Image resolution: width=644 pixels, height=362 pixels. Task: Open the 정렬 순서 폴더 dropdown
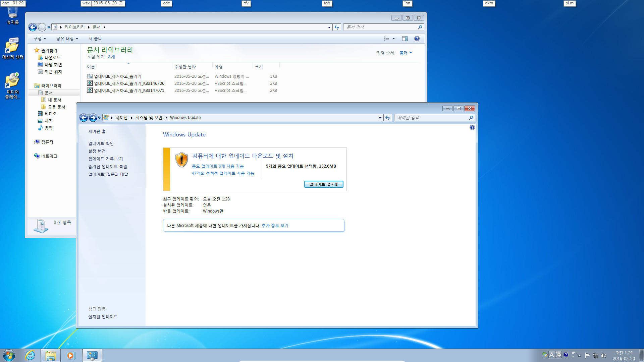pyautogui.click(x=406, y=53)
